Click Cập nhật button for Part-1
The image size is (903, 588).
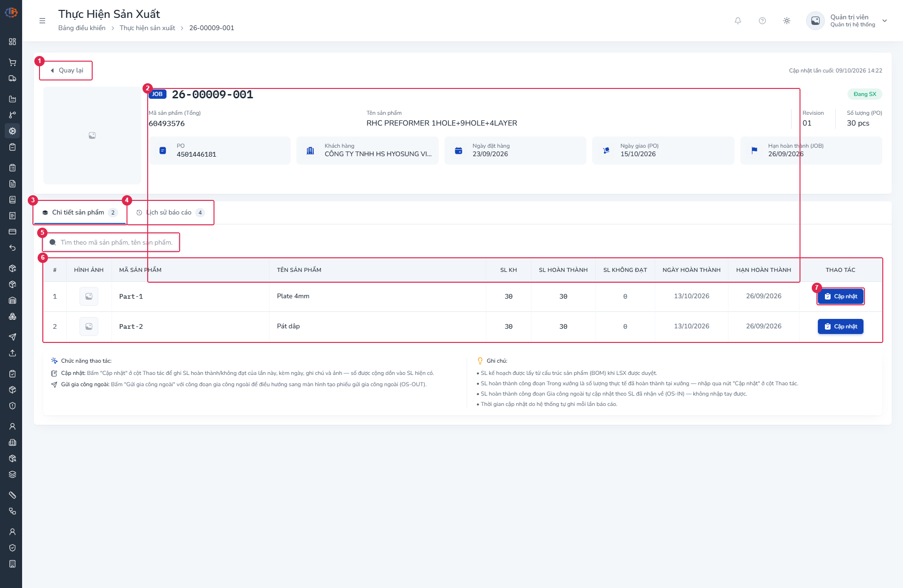click(x=840, y=296)
